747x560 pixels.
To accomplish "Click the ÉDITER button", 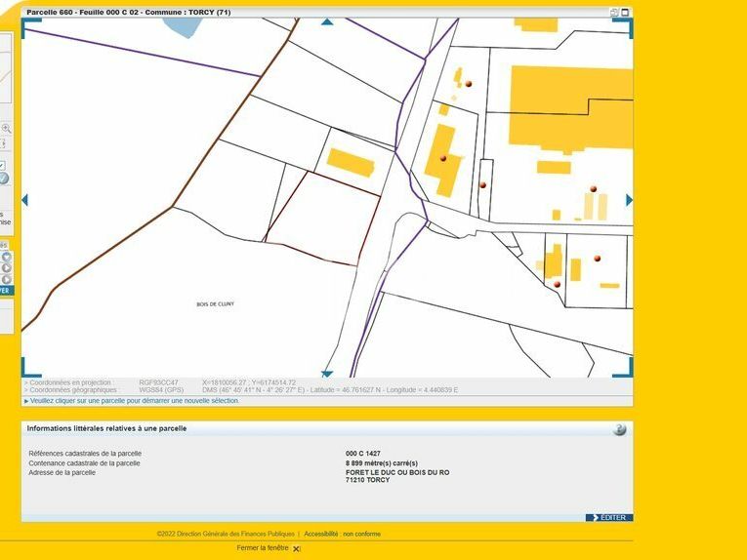I will [x=609, y=518].
